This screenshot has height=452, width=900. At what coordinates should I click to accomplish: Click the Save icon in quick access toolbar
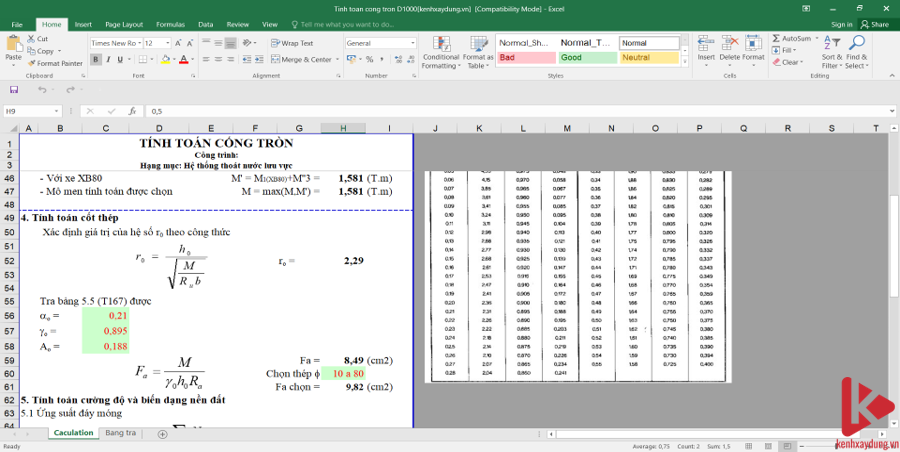(x=14, y=89)
